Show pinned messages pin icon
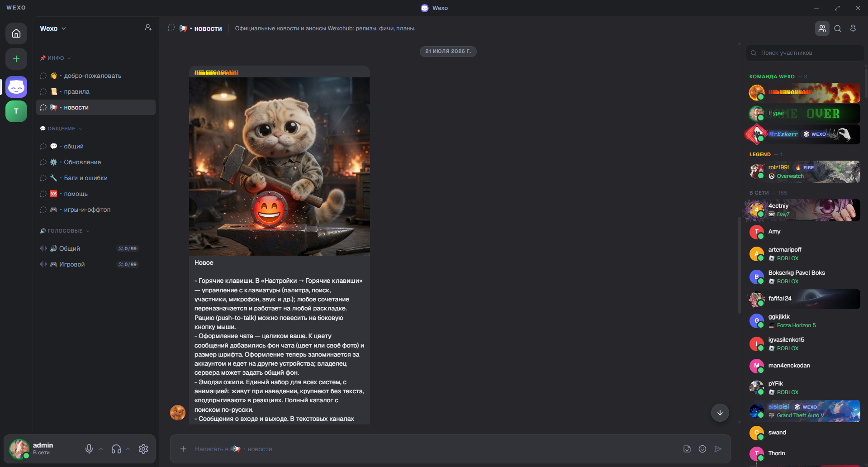 853,29
